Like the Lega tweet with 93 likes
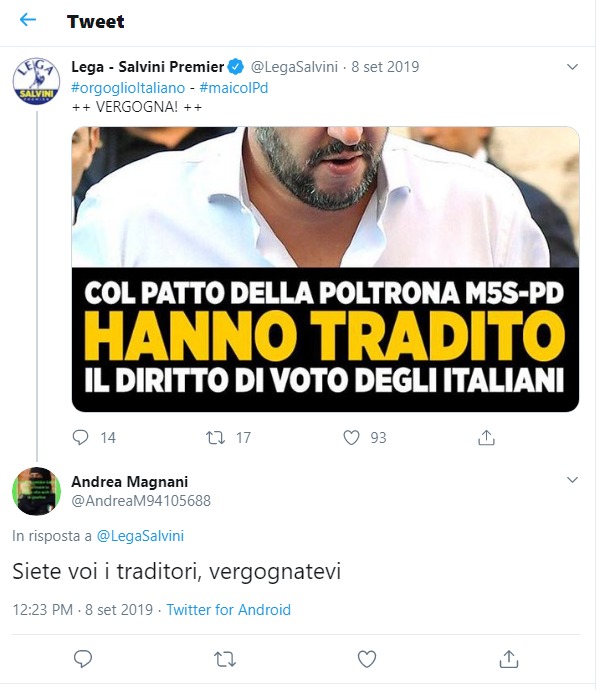Screen dimensions: 597x690 point(351,437)
